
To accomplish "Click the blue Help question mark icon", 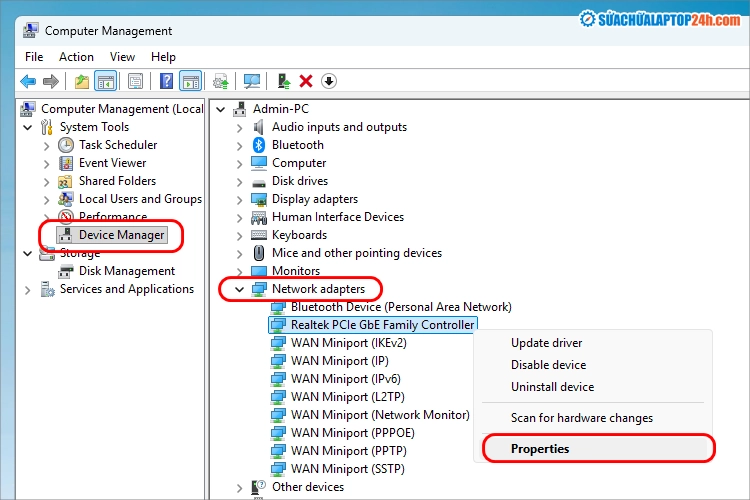I will [x=167, y=81].
